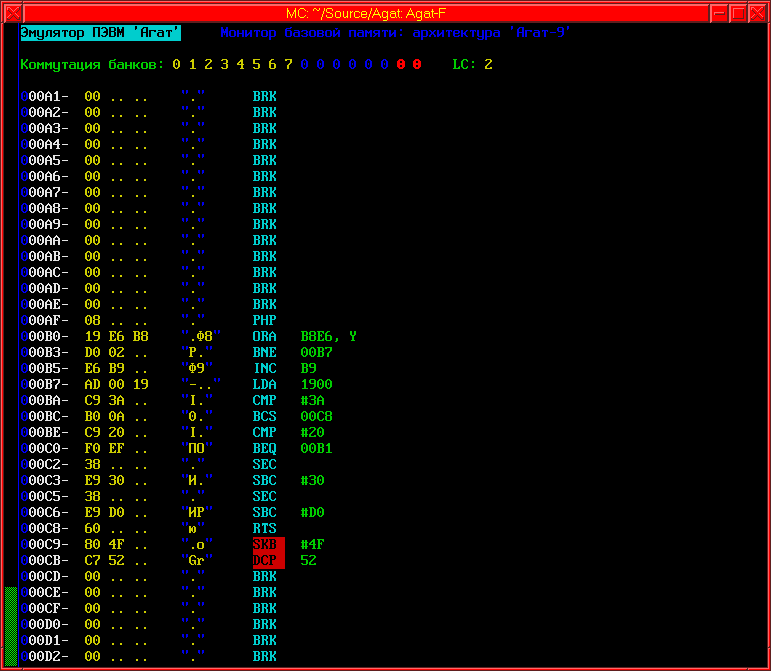
Task: Select hex bytes 'AD 00 19'
Action: tap(116, 384)
